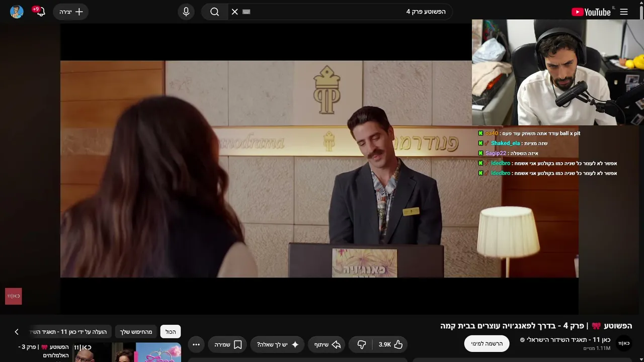Share the video via שיתוף
Image resolution: width=644 pixels, height=362 pixels.
point(328,344)
